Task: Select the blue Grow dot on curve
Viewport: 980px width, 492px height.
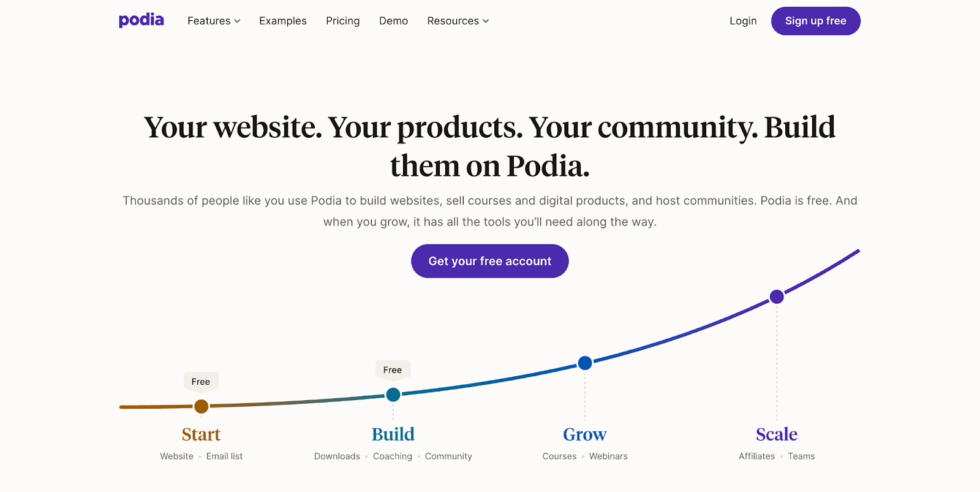Action: (585, 363)
